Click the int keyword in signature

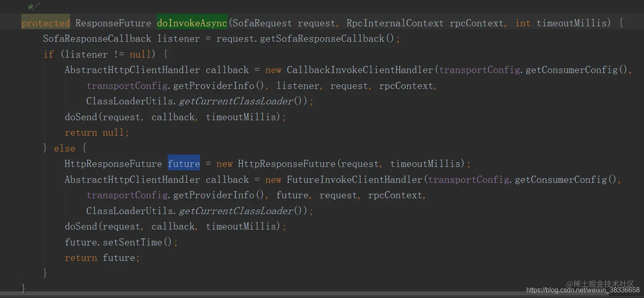pyautogui.click(x=523, y=23)
